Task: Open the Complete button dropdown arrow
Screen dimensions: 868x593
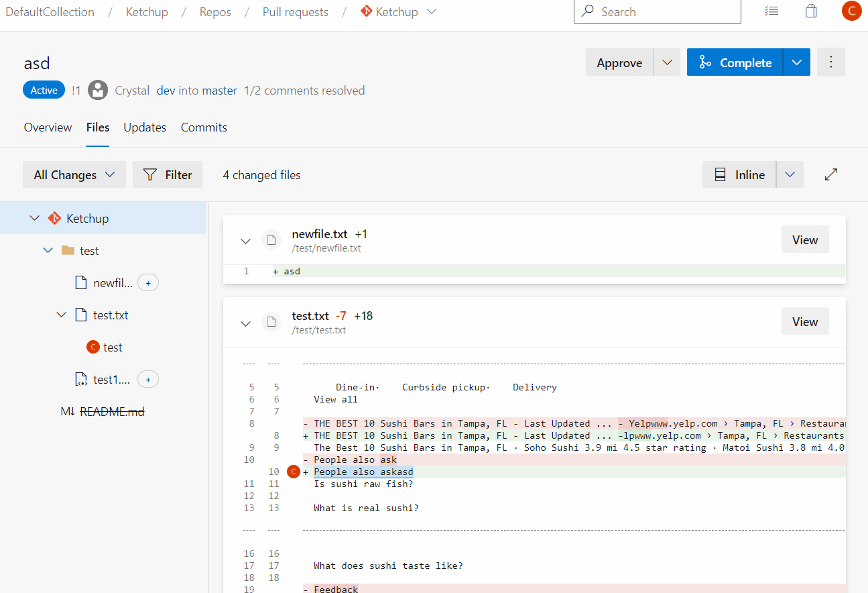Action: pos(796,62)
